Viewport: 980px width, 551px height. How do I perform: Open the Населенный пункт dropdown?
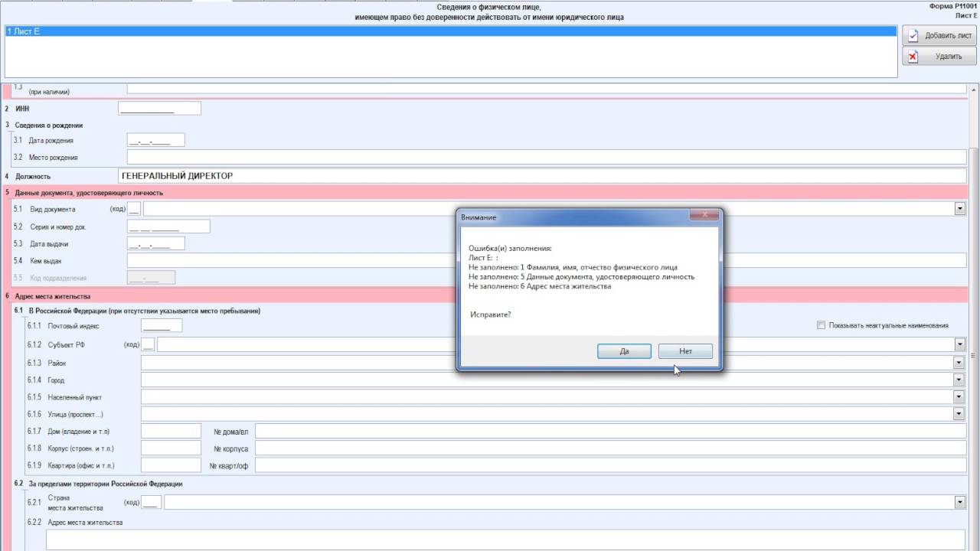click(959, 396)
